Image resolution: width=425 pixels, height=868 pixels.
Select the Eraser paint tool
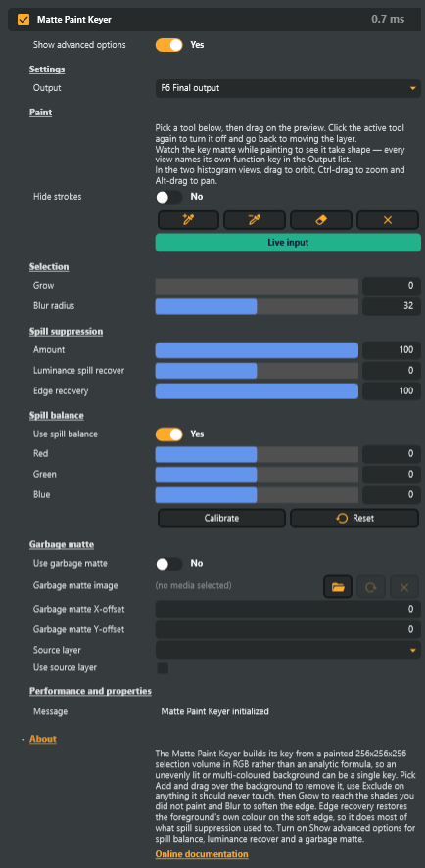tap(321, 220)
